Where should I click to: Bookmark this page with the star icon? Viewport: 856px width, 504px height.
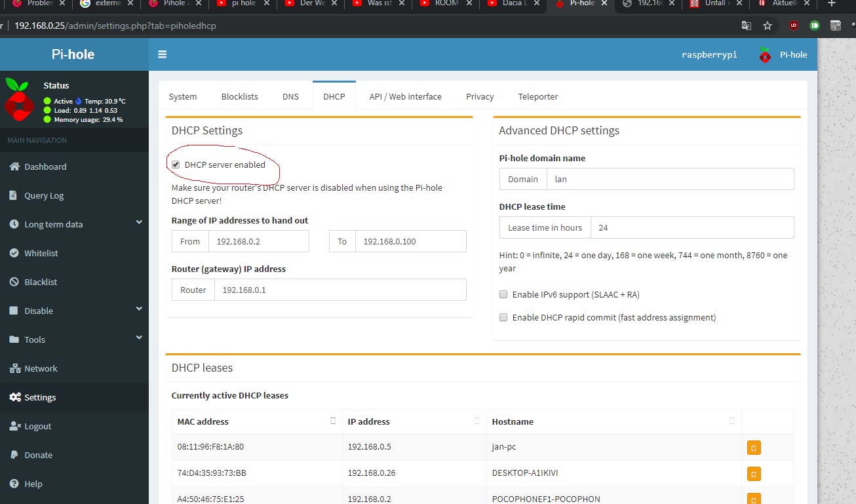pyautogui.click(x=768, y=26)
